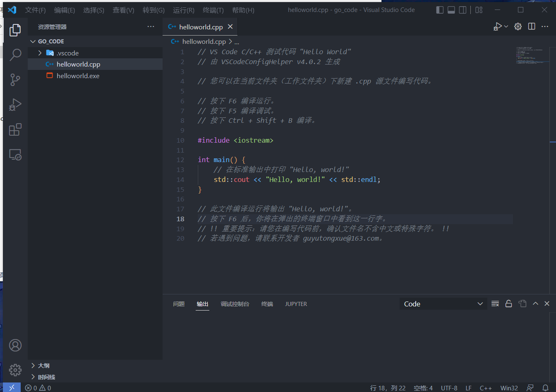
Task: Open the Run and Debug view
Action: [15, 105]
